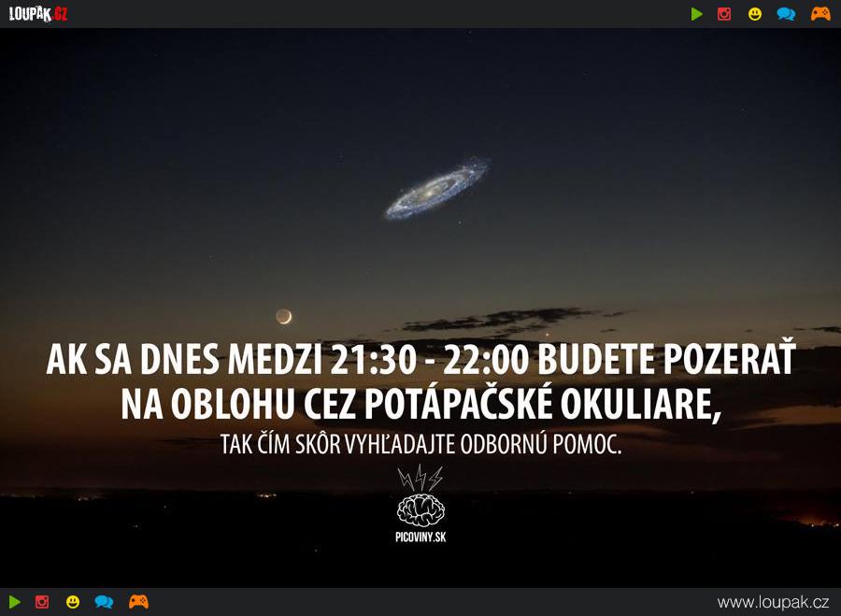841x616 pixels.
Task: Open the blue chat bubbles icon in header
Action: pos(786,14)
